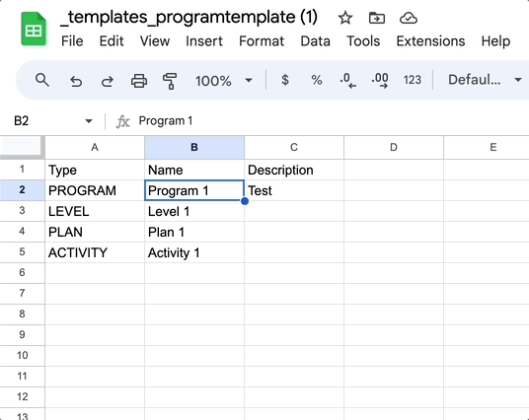Format as percent with the % icon
Viewport: 529px width, 420px height.
[317, 80]
